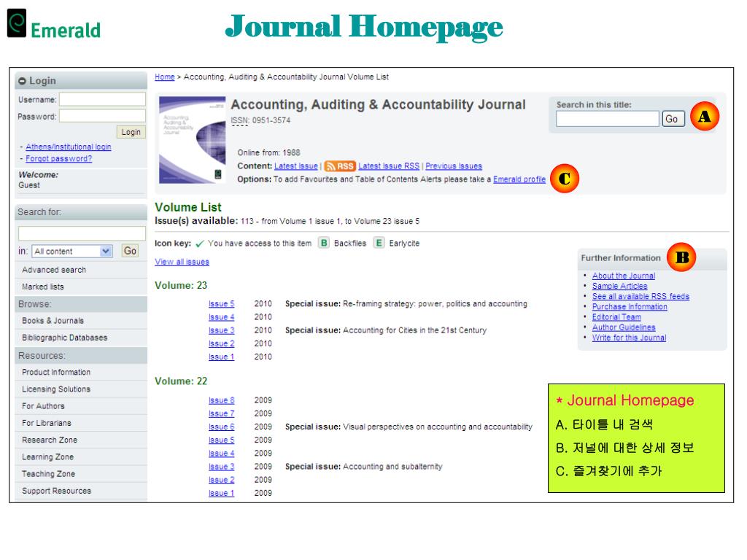The height and width of the screenshot is (560, 747).
Task: Click the orange RSS feed icon
Action: click(339, 166)
